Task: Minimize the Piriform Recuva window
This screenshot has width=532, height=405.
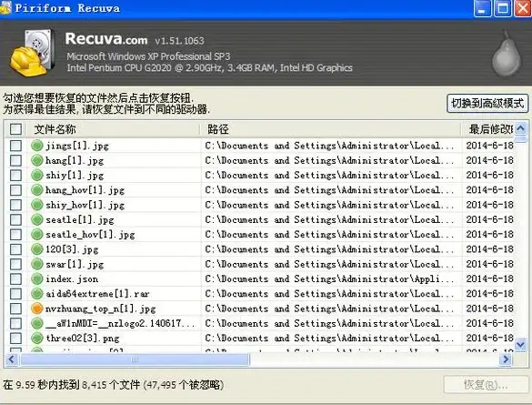Action: click(x=482, y=8)
